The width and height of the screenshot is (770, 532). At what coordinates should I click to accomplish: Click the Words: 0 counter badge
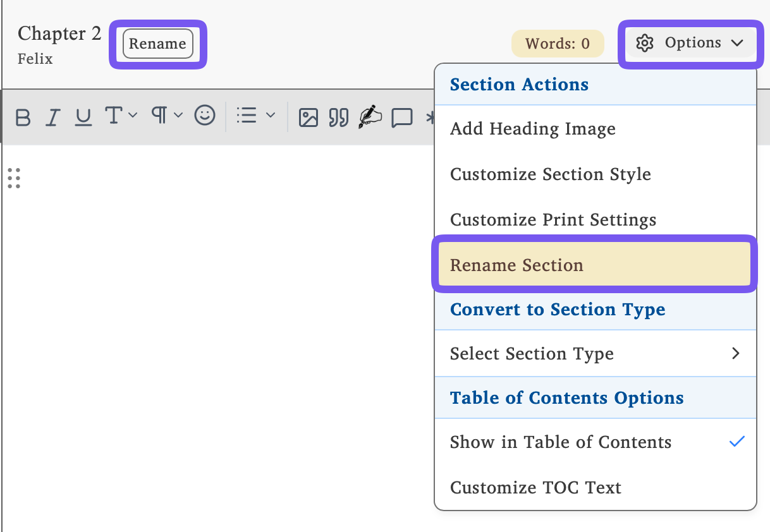coord(557,44)
